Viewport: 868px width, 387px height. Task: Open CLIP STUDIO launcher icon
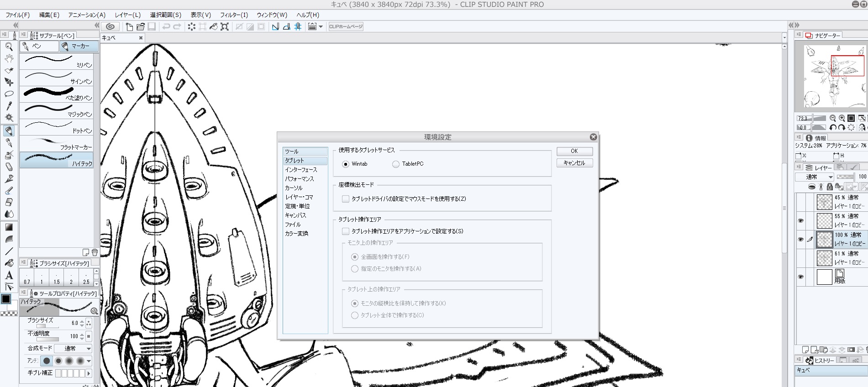110,26
